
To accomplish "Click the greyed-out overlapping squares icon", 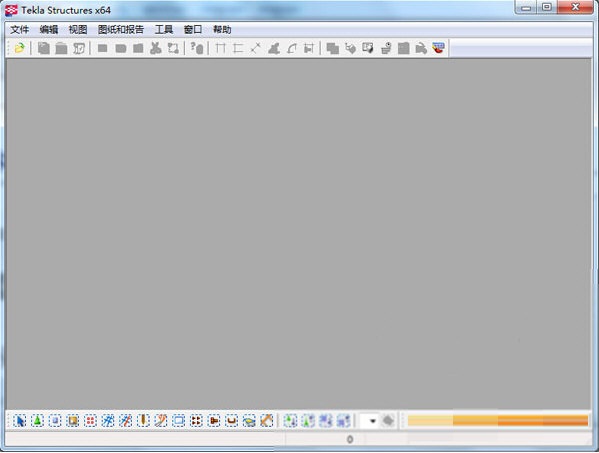I will [x=332, y=48].
